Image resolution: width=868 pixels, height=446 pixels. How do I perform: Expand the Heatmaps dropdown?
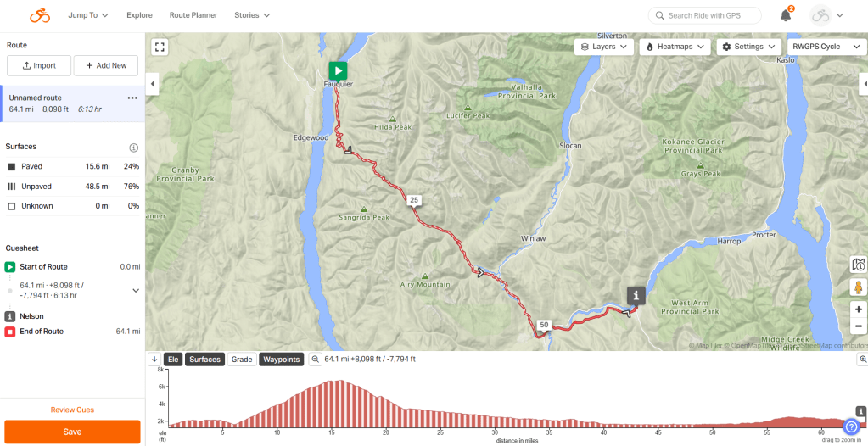(x=675, y=47)
